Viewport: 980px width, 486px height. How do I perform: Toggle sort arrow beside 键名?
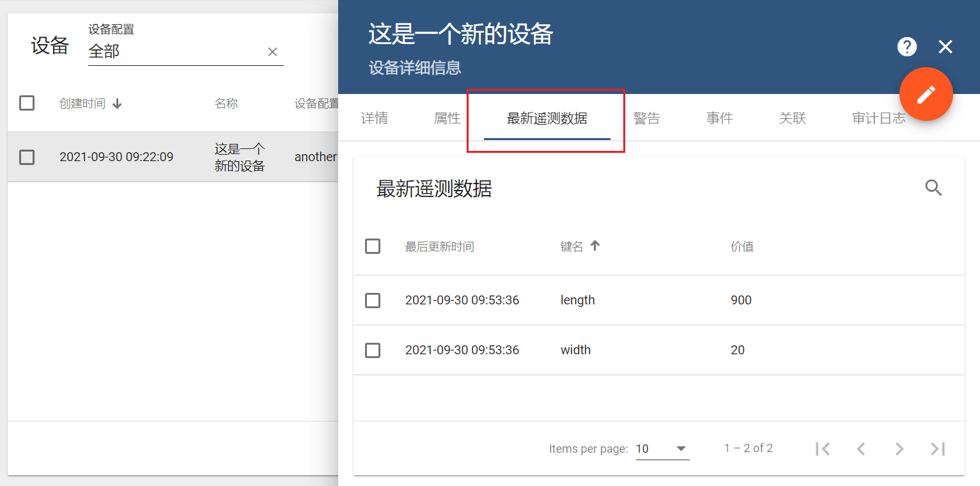(x=595, y=246)
